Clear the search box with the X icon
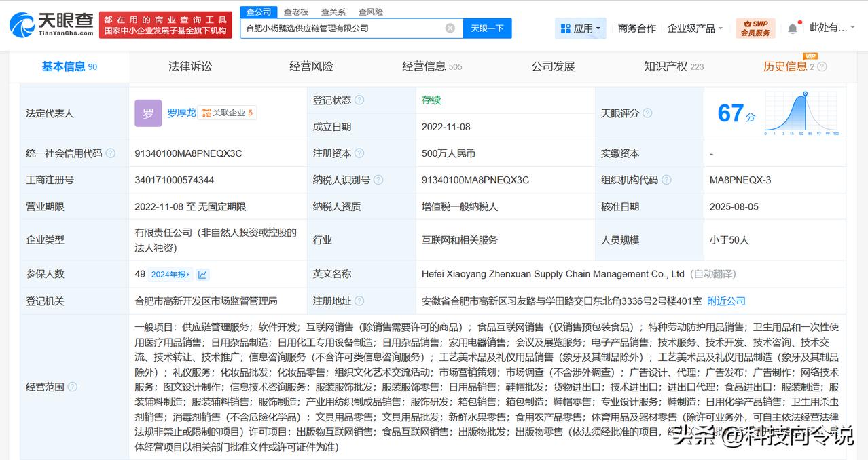 [450, 28]
